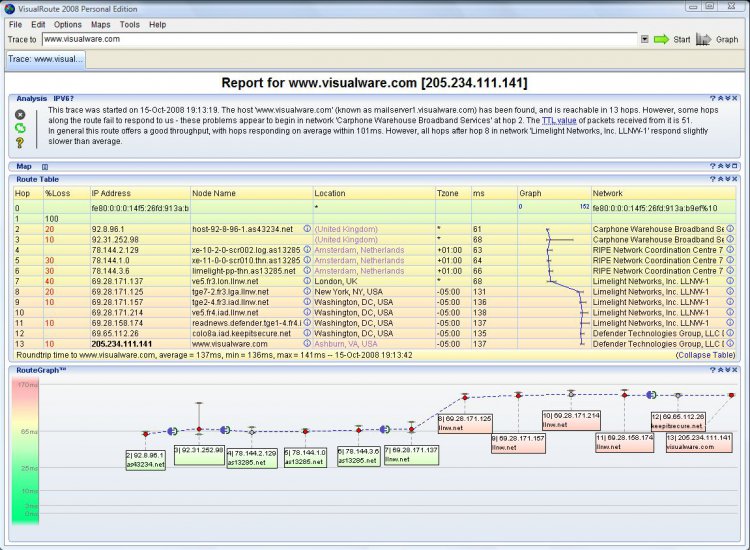Click network info icon in hop 10 row

(730, 312)
